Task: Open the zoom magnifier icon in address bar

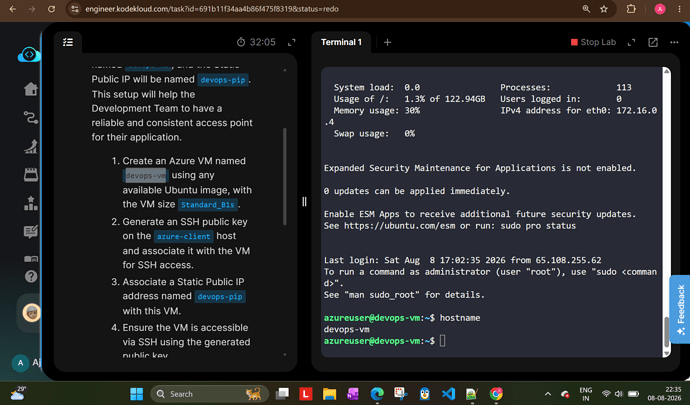Action: click(586, 9)
